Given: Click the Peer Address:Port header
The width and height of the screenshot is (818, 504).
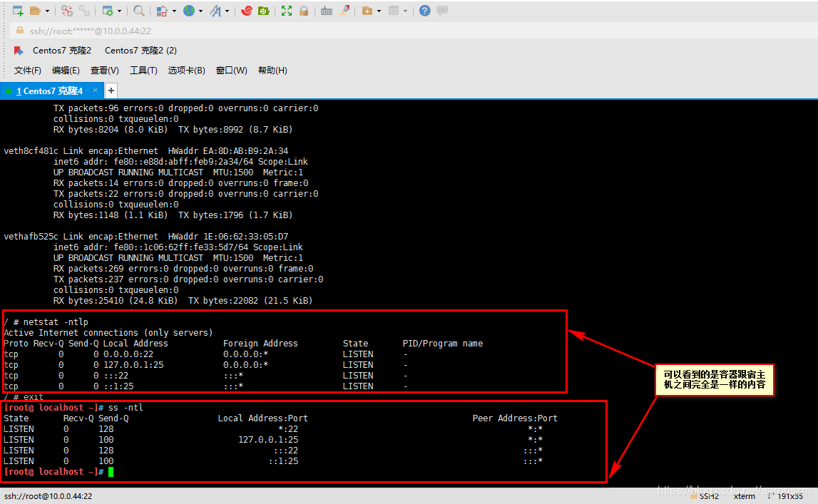Looking at the screenshot, I should tap(515, 418).
